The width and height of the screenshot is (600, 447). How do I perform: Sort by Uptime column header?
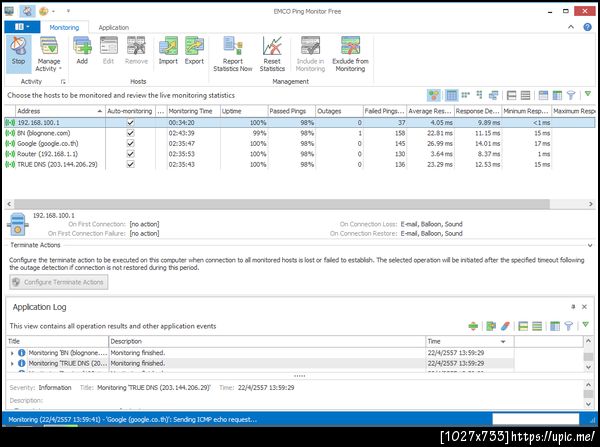[244, 111]
